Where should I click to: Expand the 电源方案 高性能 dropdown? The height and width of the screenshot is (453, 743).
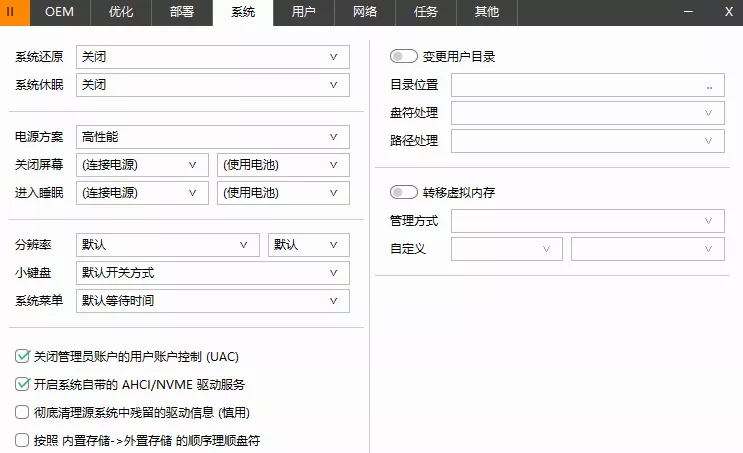click(x=213, y=137)
